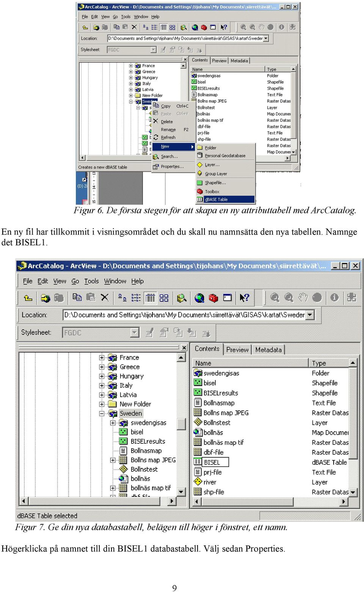The height and width of the screenshot is (592, 364).
Task: Expand the France node in lower window tree
Action: point(102,358)
